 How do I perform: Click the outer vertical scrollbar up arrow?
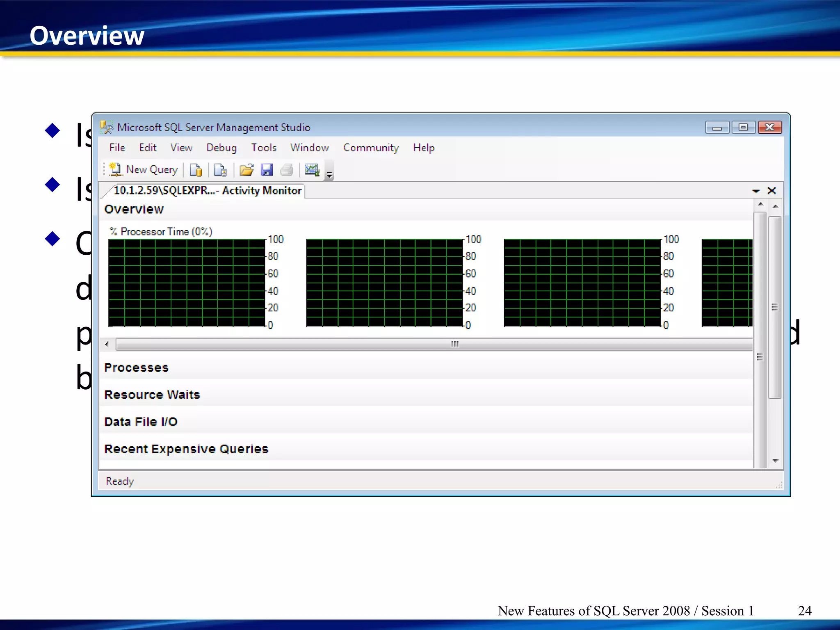pyautogui.click(x=775, y=206)
